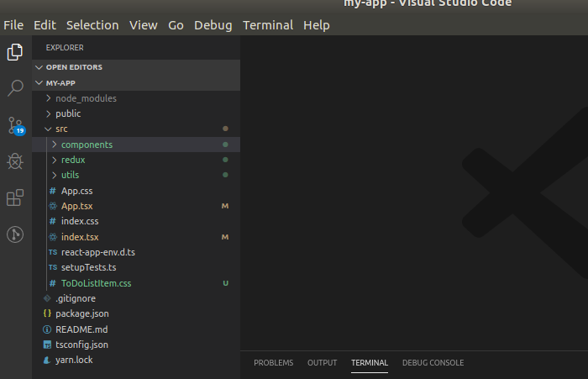Collapse the src folder chevron

tap(48, 129)
